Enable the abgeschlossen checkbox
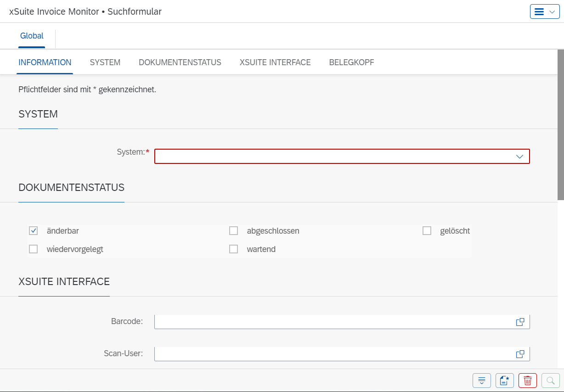Viewport: 564px width, 392px height. 233,230
